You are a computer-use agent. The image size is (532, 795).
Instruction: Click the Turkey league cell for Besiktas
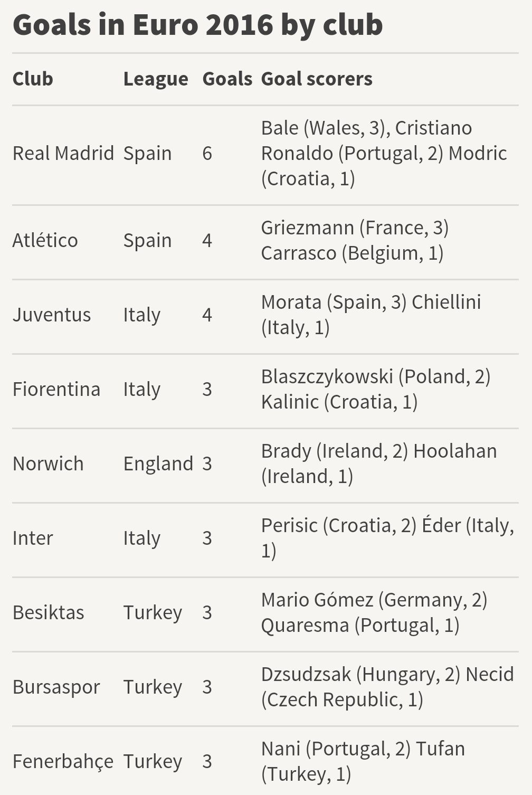pyautogui.click(x=153, y=612)
